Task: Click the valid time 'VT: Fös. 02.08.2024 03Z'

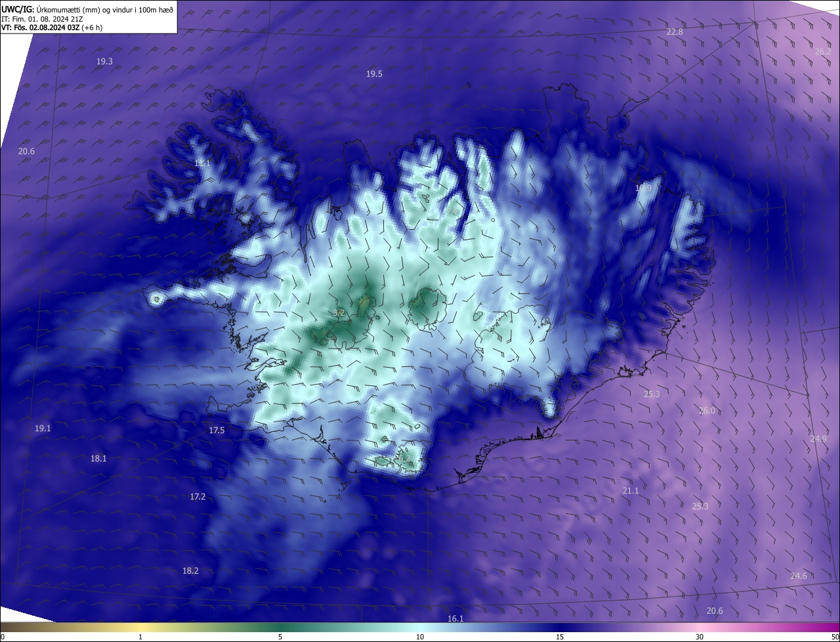Action: 41,28
